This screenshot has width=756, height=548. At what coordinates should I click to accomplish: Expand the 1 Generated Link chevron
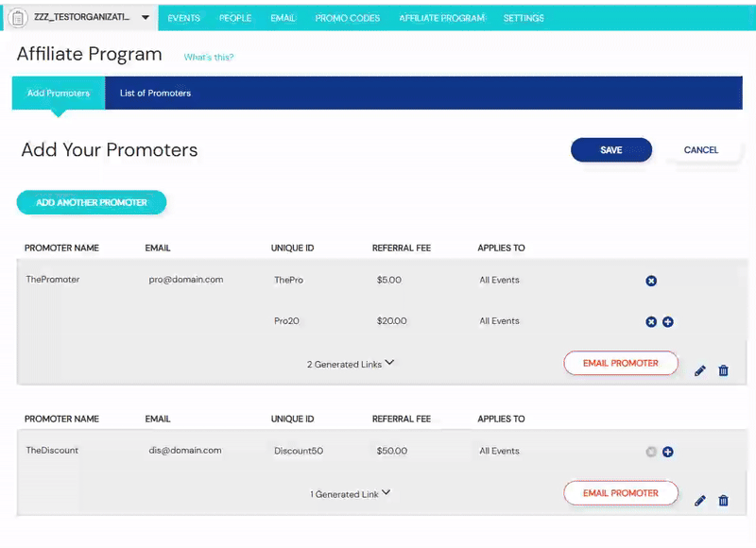[x=387, y=492]
